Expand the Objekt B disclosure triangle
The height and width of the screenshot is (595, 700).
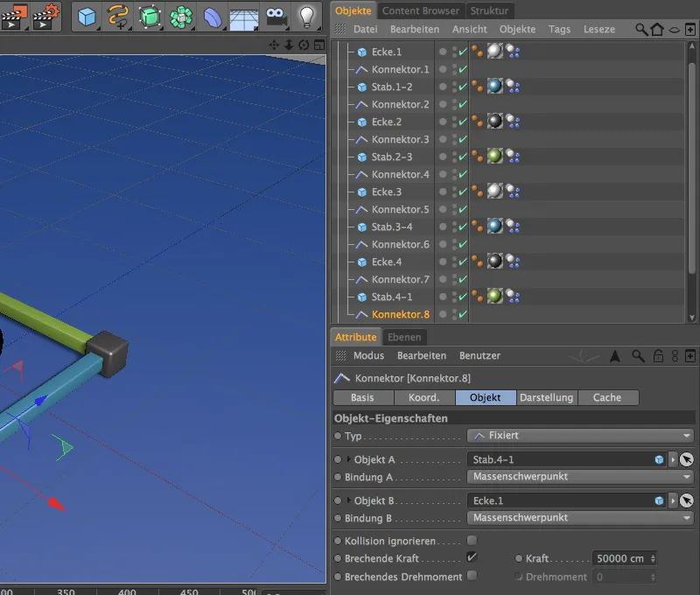click(x=348, y=500)
